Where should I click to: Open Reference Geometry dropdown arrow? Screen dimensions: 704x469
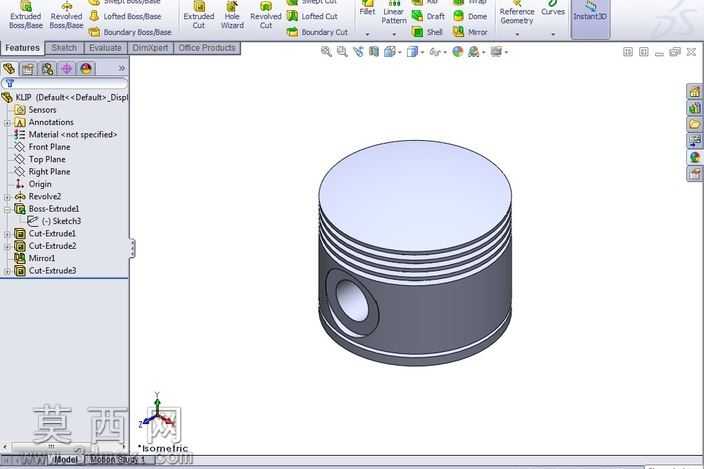(517, 34)
